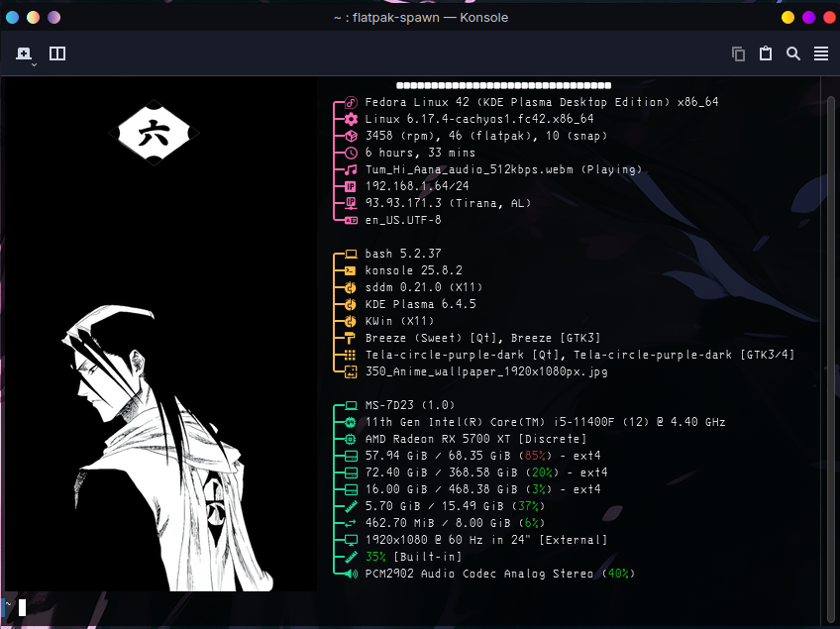Open the hamburger menu
Viewport: 840px width, 629px height.
click(x=821, y=53)
